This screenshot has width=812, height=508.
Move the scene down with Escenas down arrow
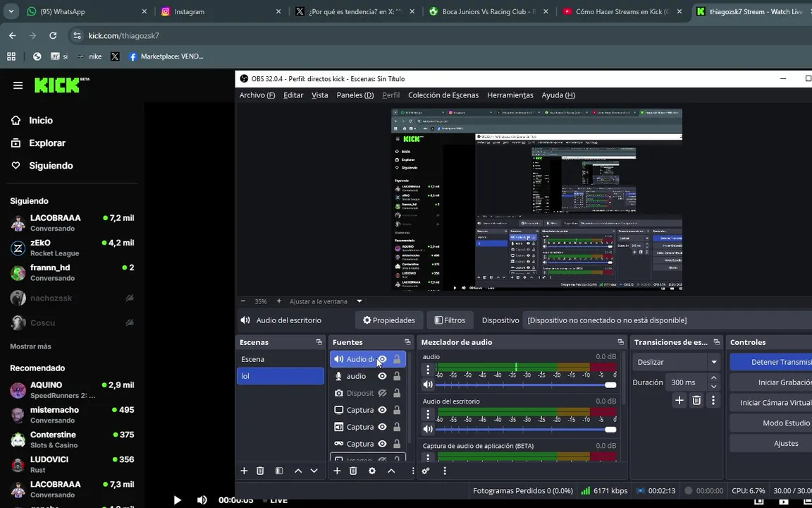(314, 471)
